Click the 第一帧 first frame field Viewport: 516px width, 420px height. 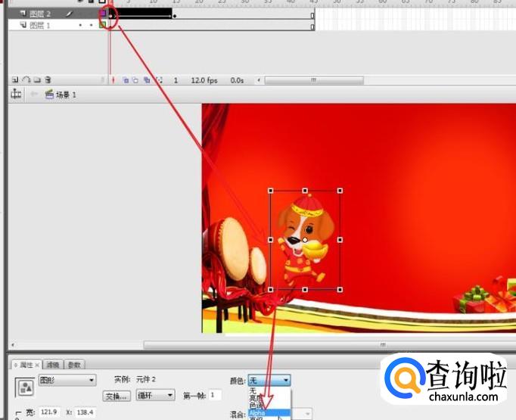click(x=215, y=395)
